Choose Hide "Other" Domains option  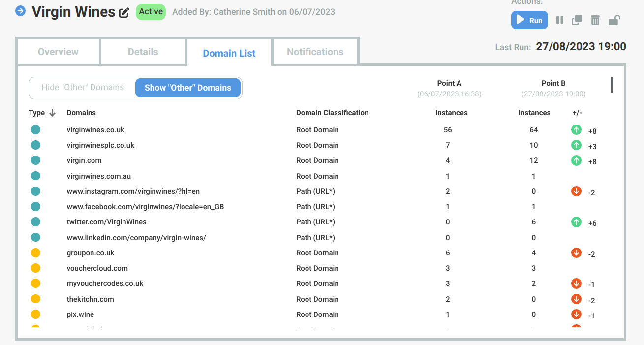tap(83, 88)
